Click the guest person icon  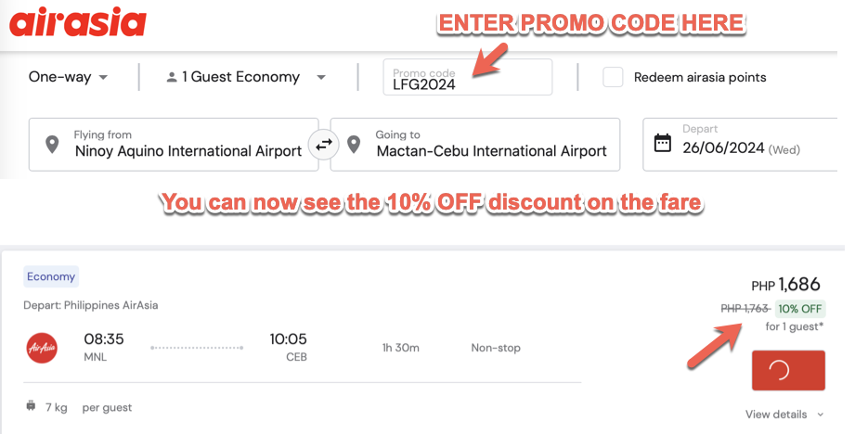pyautogui.click(x=171, y=78)
